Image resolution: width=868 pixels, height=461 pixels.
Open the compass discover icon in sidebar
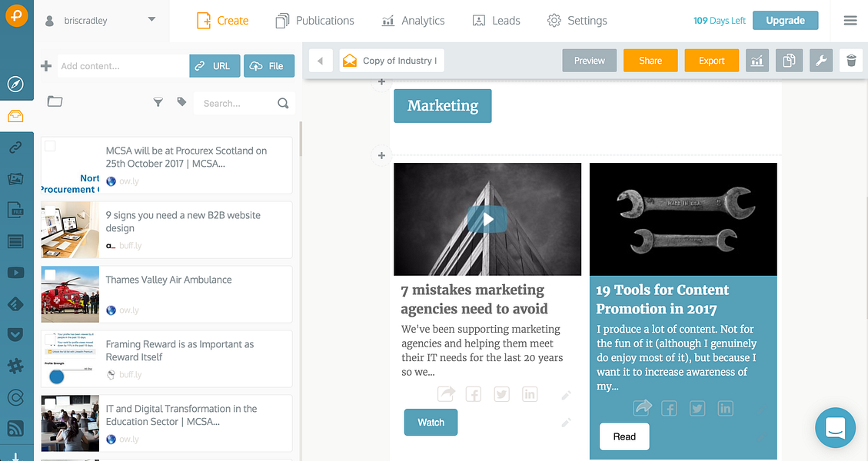coord(15,84)
